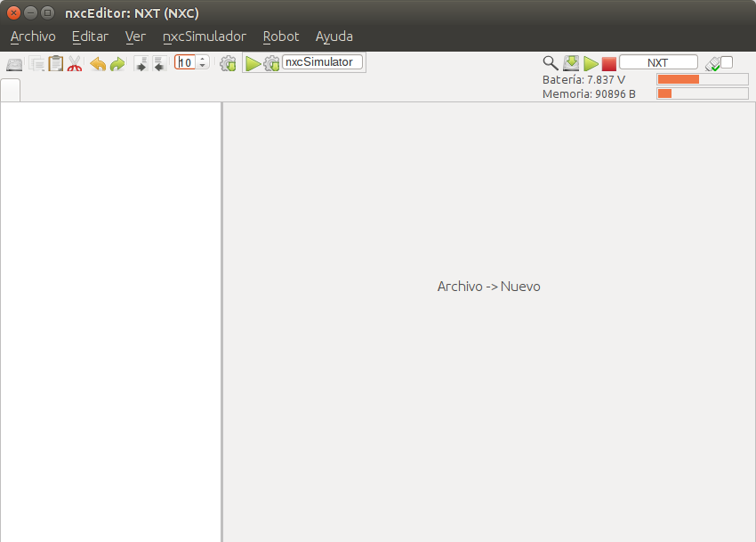The height and width of the screenshot is (542, 756).
Task: Toggle the checkbox beside the USB connection icon
Action: (x=727, y=62)
